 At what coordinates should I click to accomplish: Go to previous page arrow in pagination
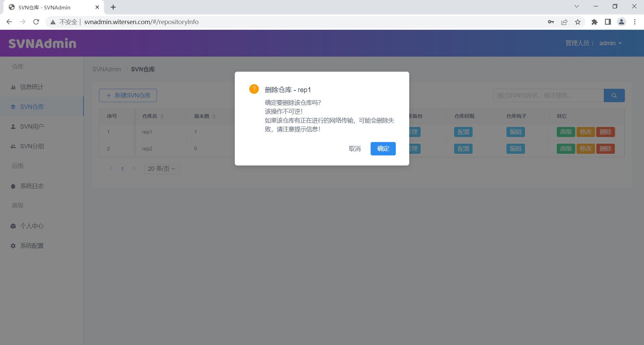[111, 168]
